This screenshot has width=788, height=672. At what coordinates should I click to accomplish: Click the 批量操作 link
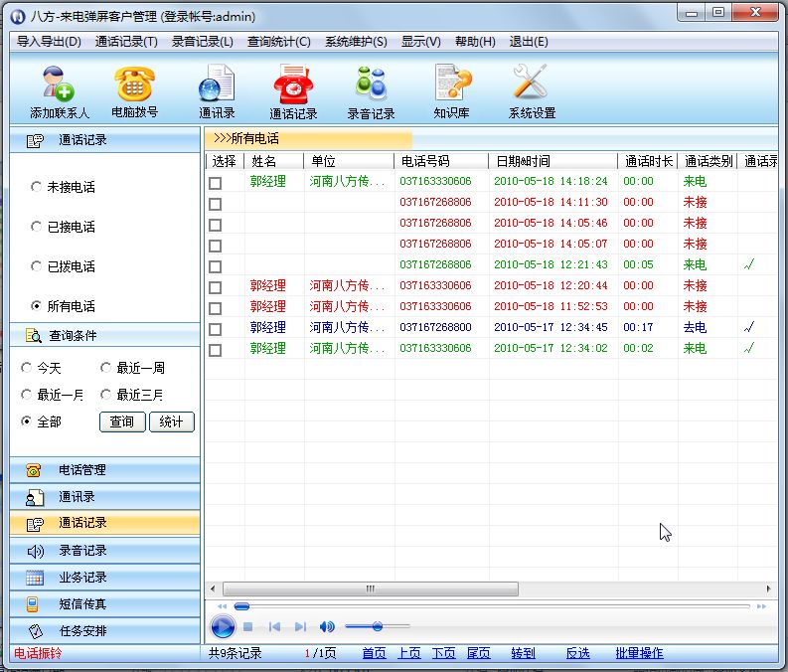point(639,653)
